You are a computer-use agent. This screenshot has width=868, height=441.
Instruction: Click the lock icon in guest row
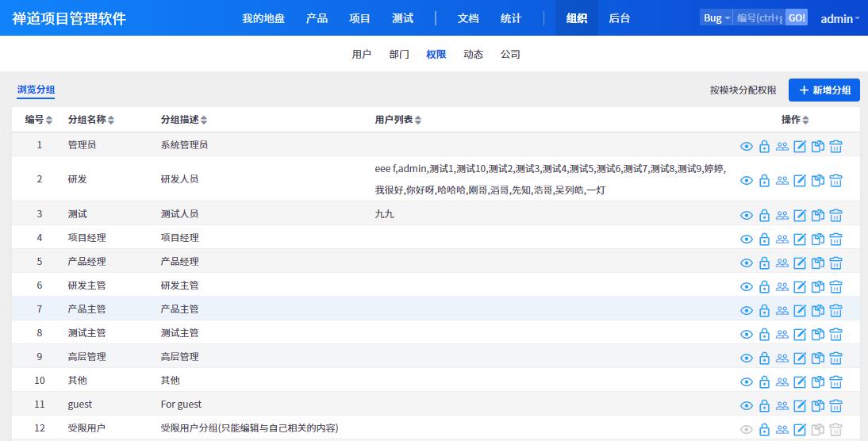click(x=764, y=405)
